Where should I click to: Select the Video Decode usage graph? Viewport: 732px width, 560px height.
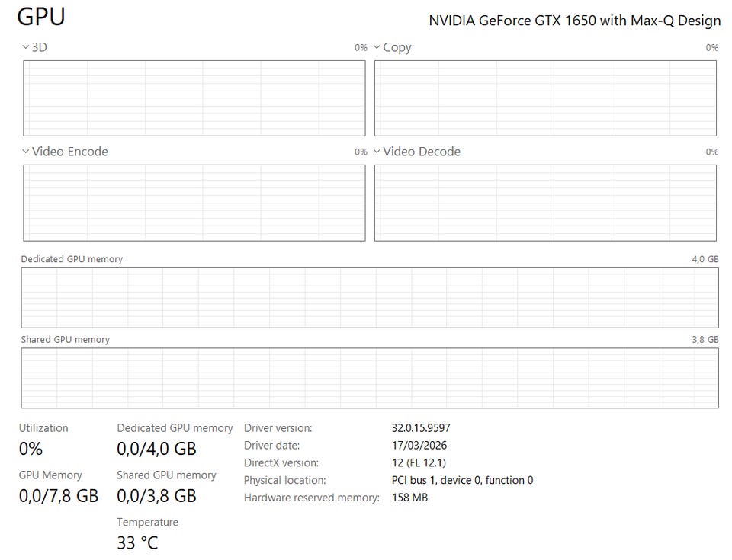[x=545, y=203]
